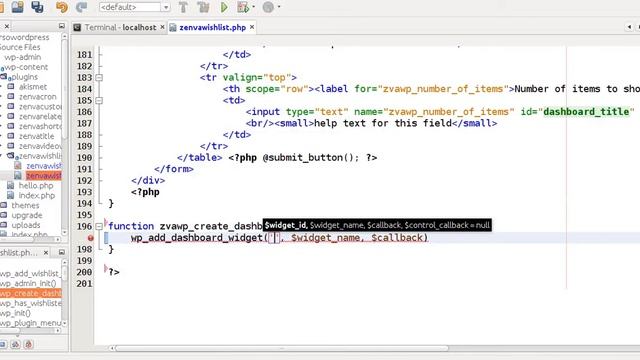640x360 pixels.
Task: Click inside the quotes in wp_add_dashboard_widget call
Action: [275, 238]
